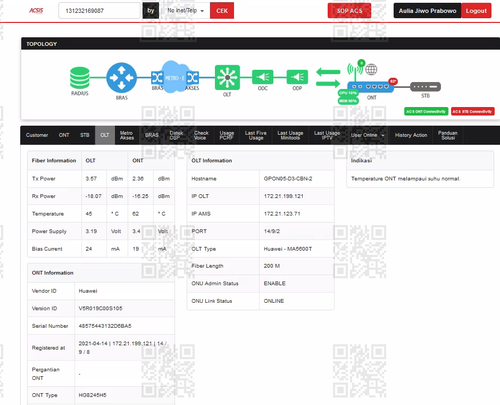Viewport: 500px width, 405px height.
Task: Open the Usage PCRF tab
Action: click(x=227, y=135)
